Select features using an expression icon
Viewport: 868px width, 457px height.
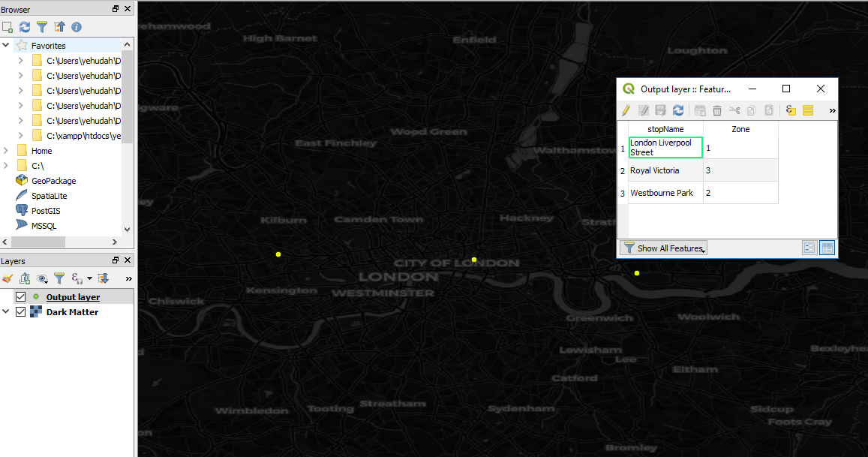pyautogui.click(x=791, y=110)
